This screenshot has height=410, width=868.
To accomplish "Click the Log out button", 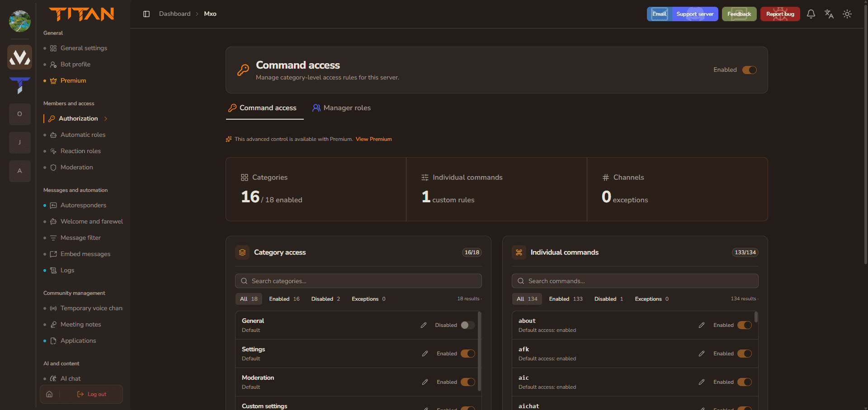I will tap(92, 394).
